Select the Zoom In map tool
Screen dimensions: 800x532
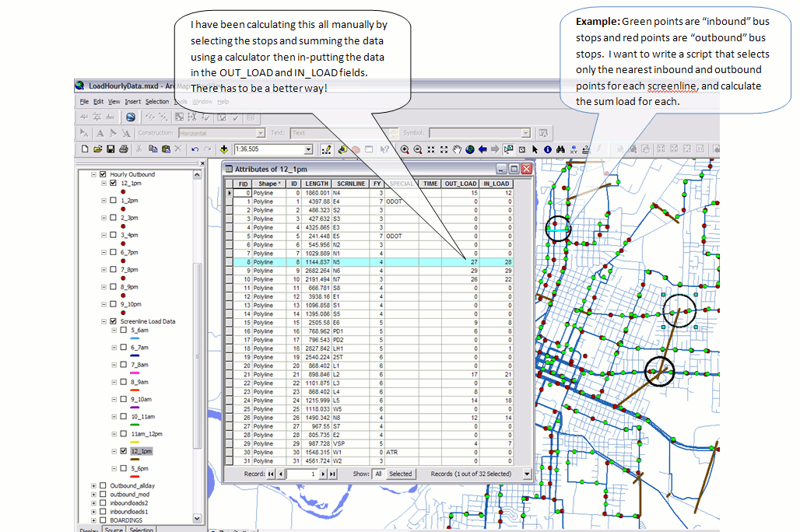pyautogui.click(x=405, y=149)
